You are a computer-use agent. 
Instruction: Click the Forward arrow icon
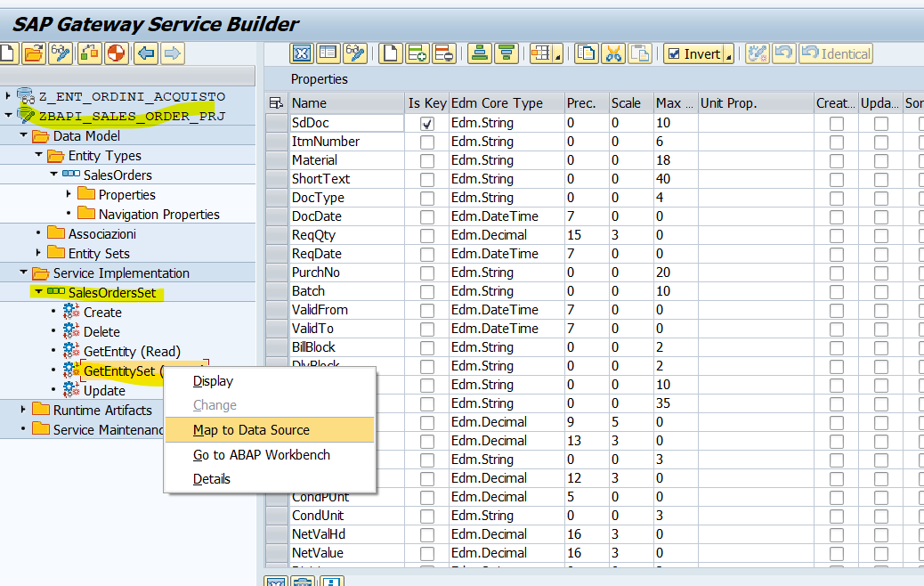click(173, 53)
